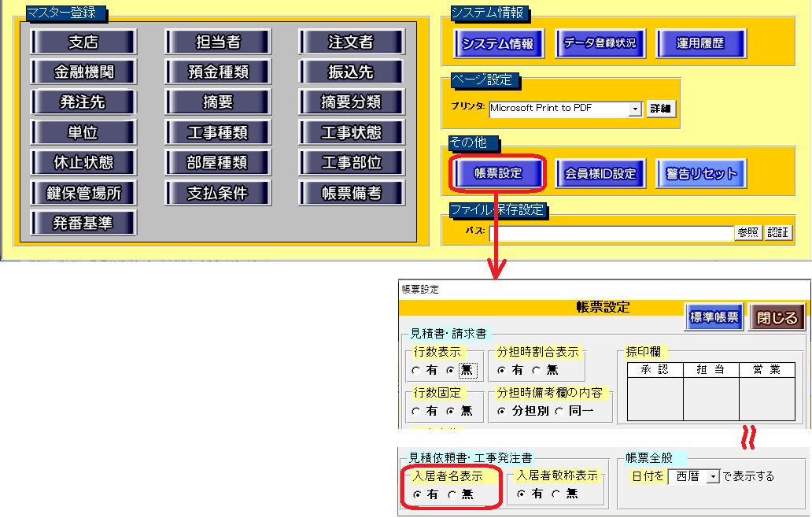Choose 同一 for 分担時備考欄の内容
This screenshot has height=518, width=812.
[x=559, y=411]
